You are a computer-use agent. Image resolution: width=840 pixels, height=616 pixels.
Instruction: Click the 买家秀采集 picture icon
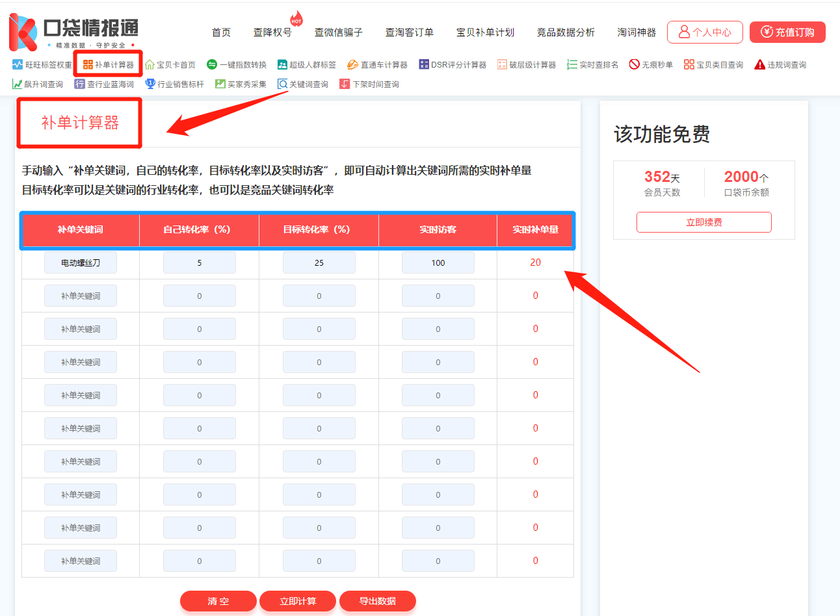(x=220, y=84)
